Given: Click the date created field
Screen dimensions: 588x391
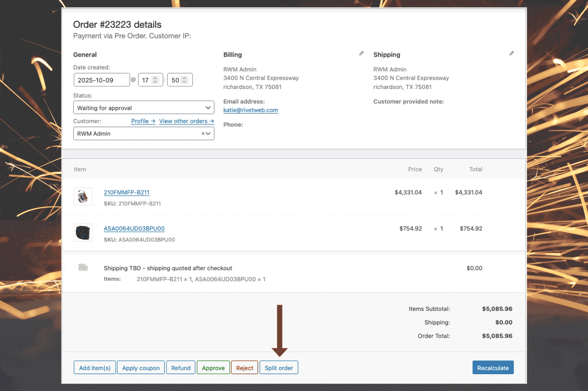Looking at the screenshot, I should point(102,80).
